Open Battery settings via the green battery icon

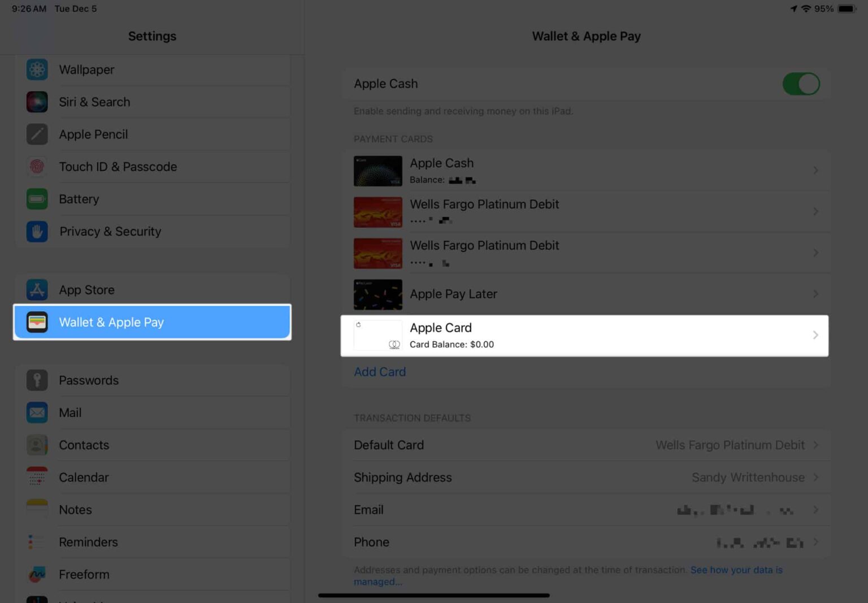[x=37, y=199]
